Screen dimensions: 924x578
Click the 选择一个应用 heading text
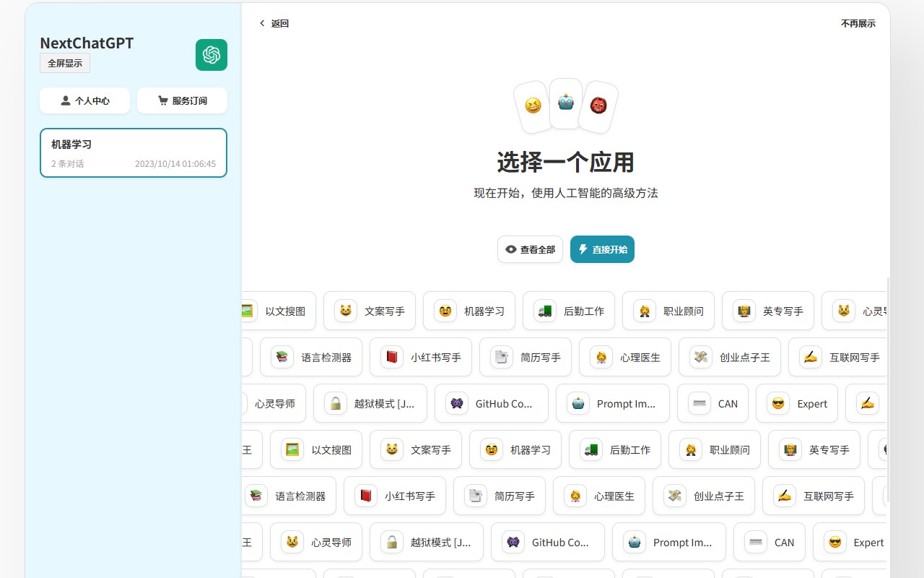(x=566, y=162)
